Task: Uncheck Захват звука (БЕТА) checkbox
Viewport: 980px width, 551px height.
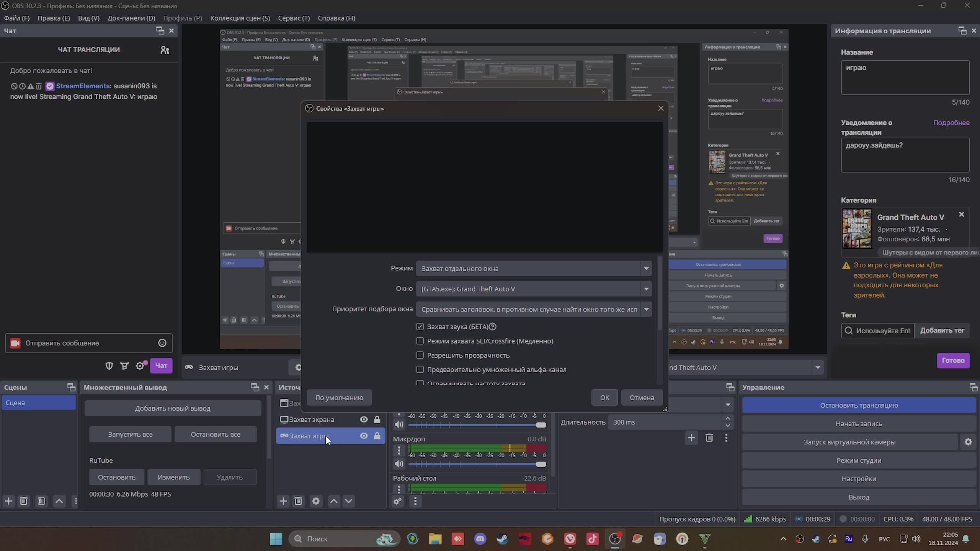Action: [420, 326]
